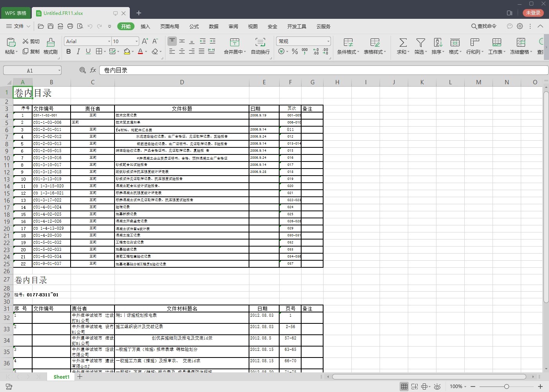Open the 文件 file menu button
The width and height of the screenshot is (549, 392).
pyautogui.click(x=18, y=26)
